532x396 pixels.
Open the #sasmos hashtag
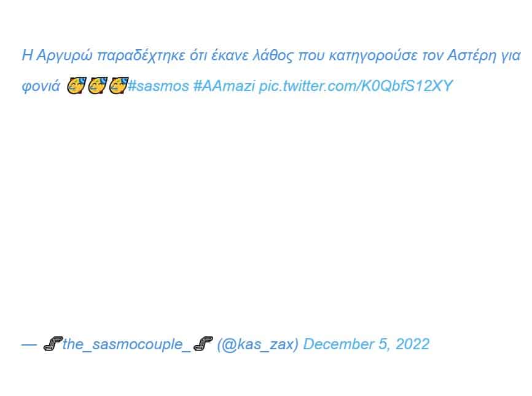point(158,85)
